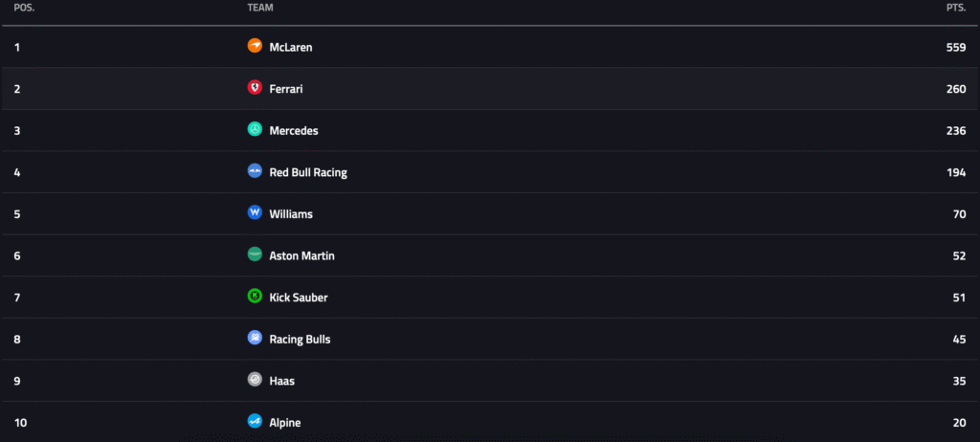Open the McLaren team name link

click(x=291, y=47)
